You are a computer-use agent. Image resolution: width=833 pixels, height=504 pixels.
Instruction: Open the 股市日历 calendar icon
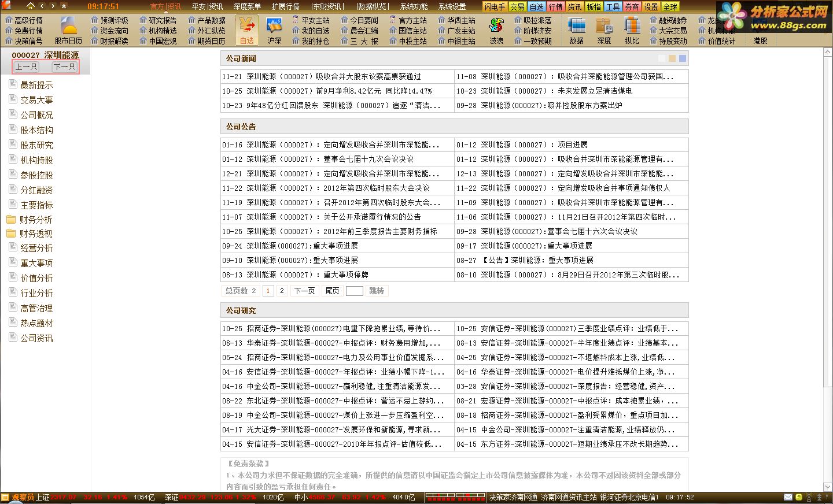(69, 31)
